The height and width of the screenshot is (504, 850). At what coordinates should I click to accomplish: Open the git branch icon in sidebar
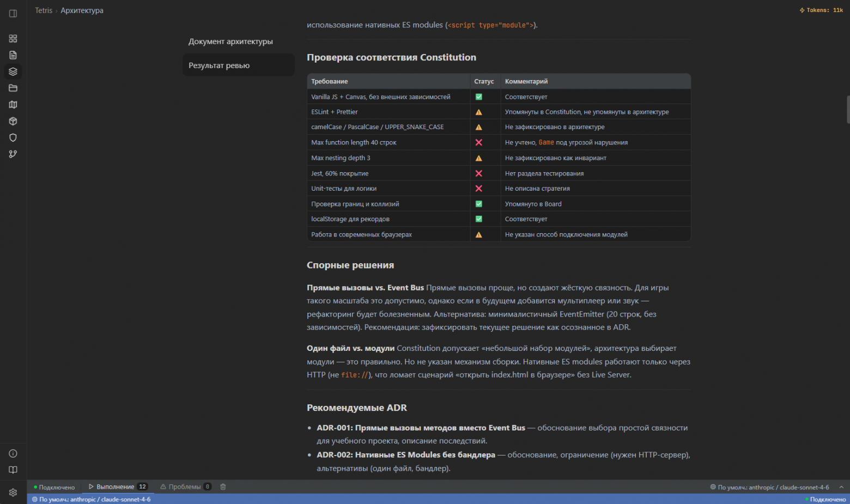click(x=13, y=154)
